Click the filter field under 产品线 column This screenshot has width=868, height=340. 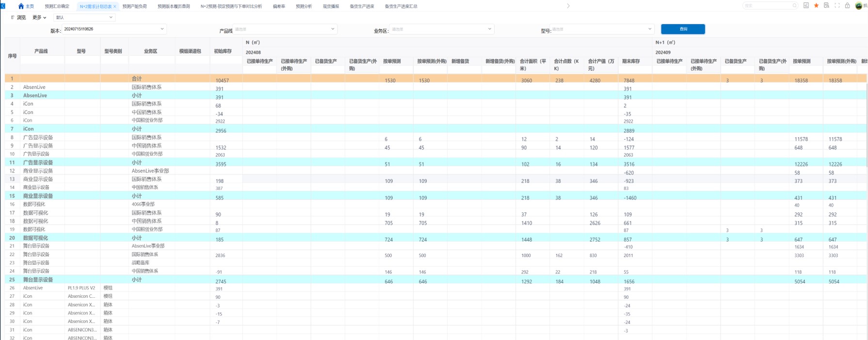pyautogui.click(x=42, y=60)
